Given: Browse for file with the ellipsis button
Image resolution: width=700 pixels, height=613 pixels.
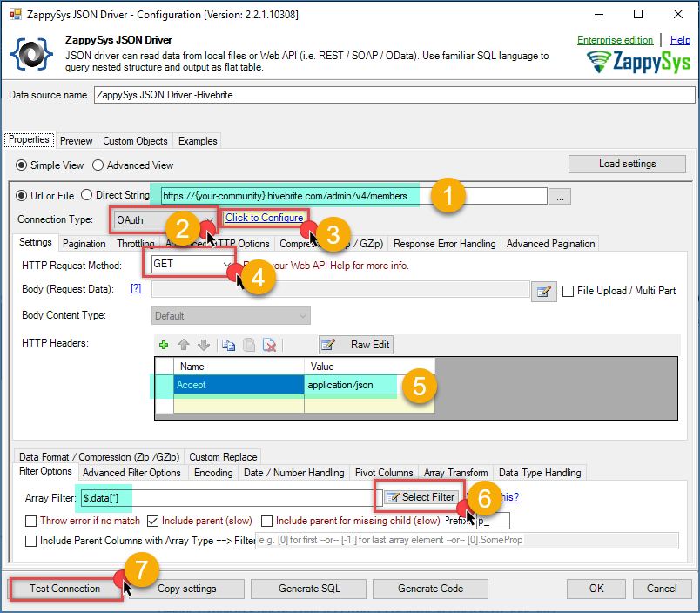Looking at the screenshot, I should pyautogui.click(x=560, y=197).
